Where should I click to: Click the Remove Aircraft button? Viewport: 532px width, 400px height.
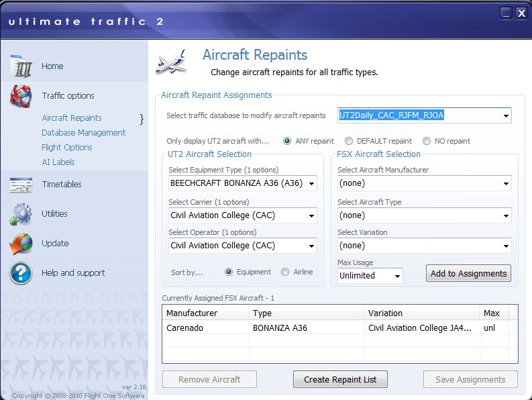tap(209, 379)
